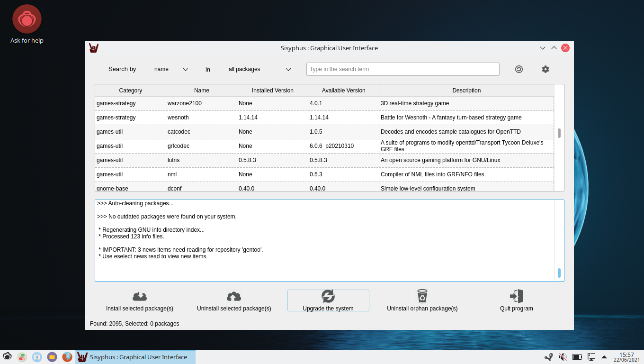Click the package table vertical scrollbar handle

559,133
